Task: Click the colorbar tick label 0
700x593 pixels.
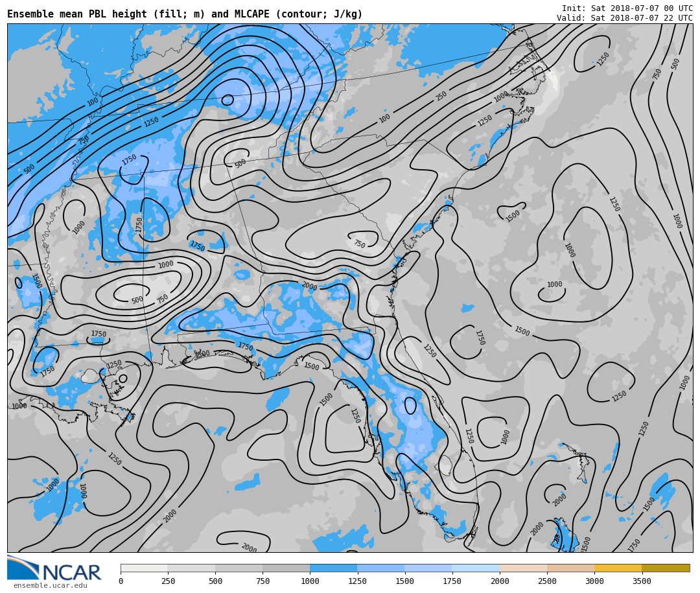Action: (121, 581)
